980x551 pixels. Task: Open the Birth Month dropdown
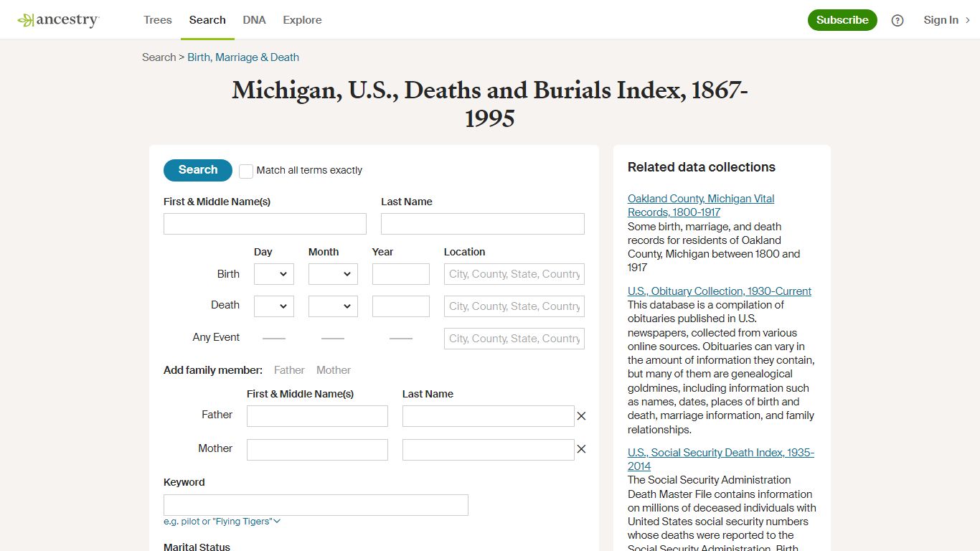[333, 274]
